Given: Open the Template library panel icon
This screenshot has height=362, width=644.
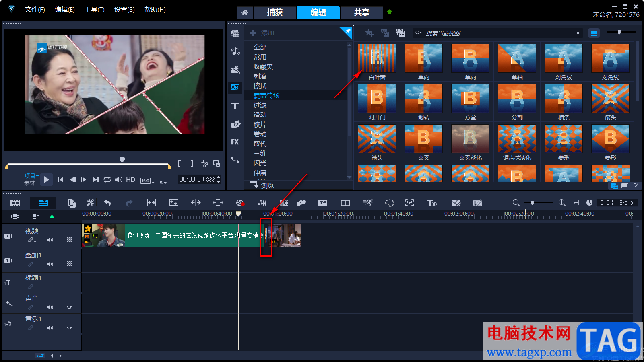Looking at the screenshot, I should [235, 70].
